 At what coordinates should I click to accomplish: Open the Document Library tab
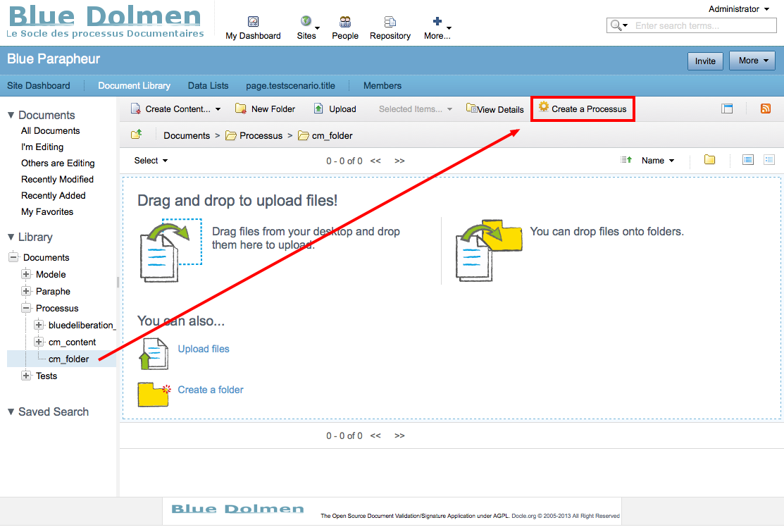click(x=134, y=85)
